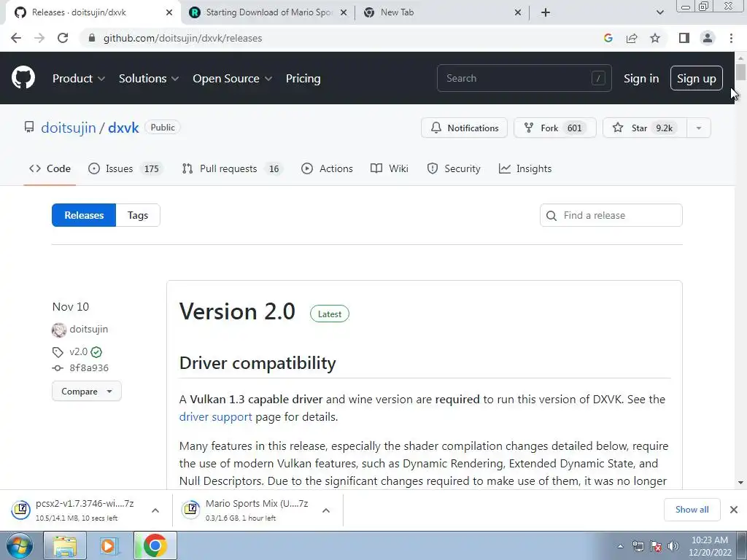Screen dimensions: 747x560
Task: Switch to the Tags view
Action: [138, 215]
